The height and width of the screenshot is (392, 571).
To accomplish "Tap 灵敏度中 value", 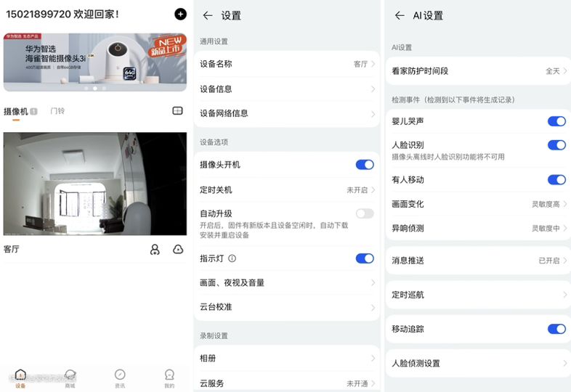I will (x=546, y=229).
